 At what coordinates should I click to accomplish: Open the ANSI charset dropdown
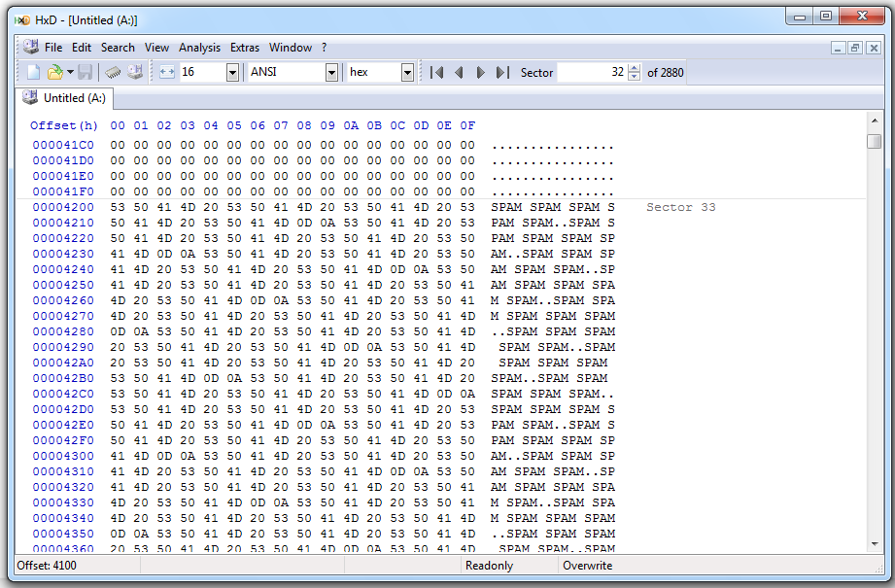tap(331, 73)
